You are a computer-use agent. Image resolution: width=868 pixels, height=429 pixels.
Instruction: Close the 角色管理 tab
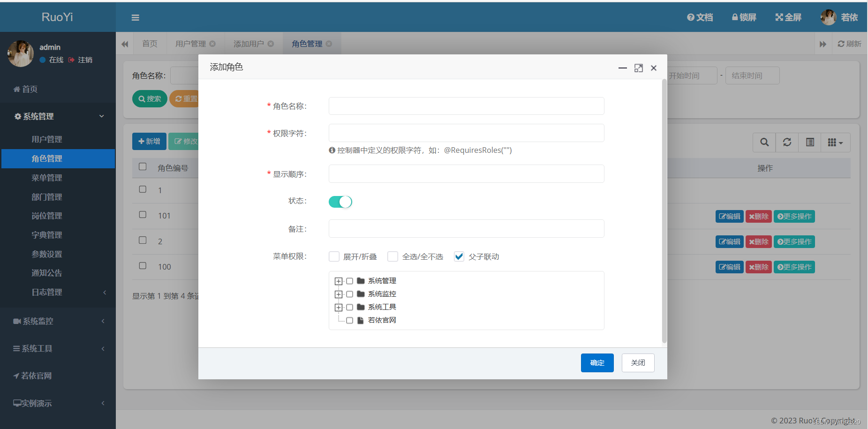329,44
